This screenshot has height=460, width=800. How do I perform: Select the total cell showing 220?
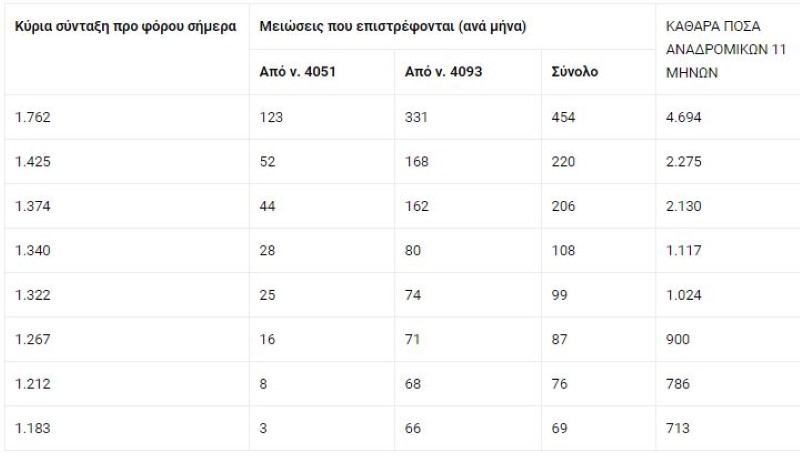[x=563, y=162]
